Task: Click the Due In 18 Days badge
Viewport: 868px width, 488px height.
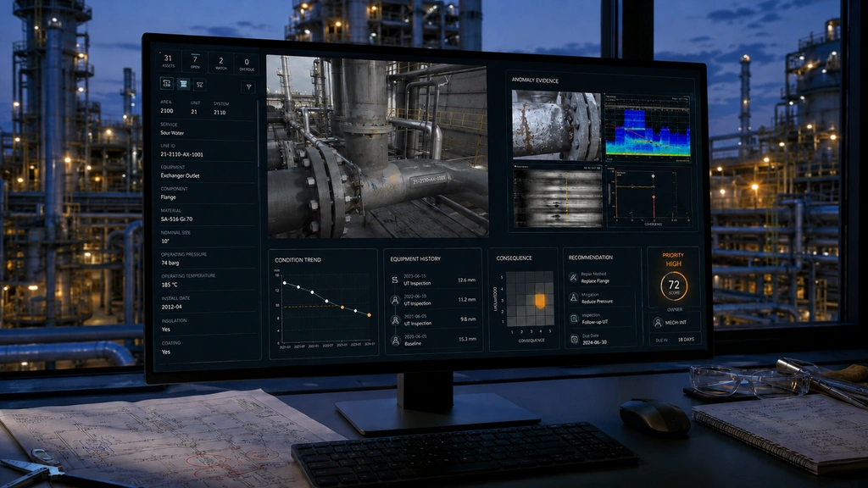Action: [x=675, y=340]
